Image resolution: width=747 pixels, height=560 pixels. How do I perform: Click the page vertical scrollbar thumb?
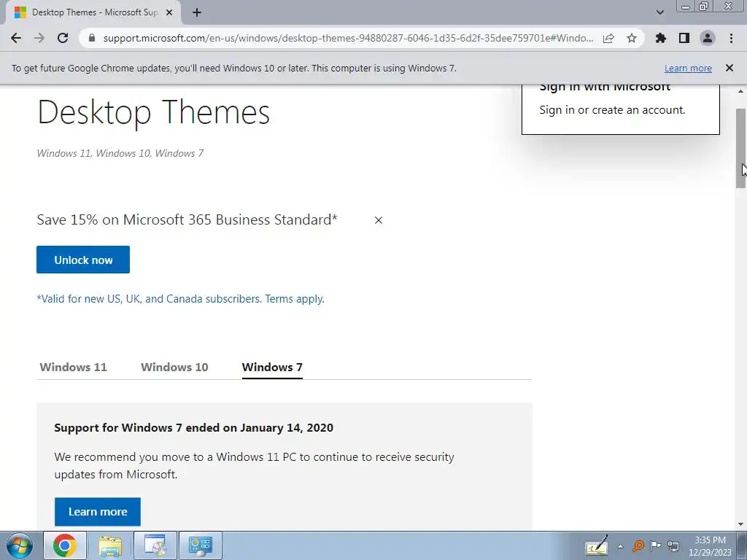click(x=741, y=147)
